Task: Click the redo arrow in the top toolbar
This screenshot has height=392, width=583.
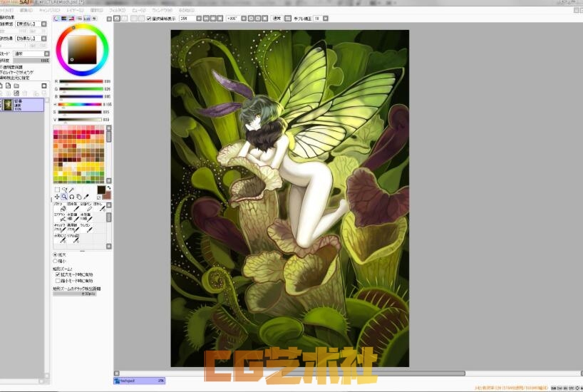Action: point(125,19)
